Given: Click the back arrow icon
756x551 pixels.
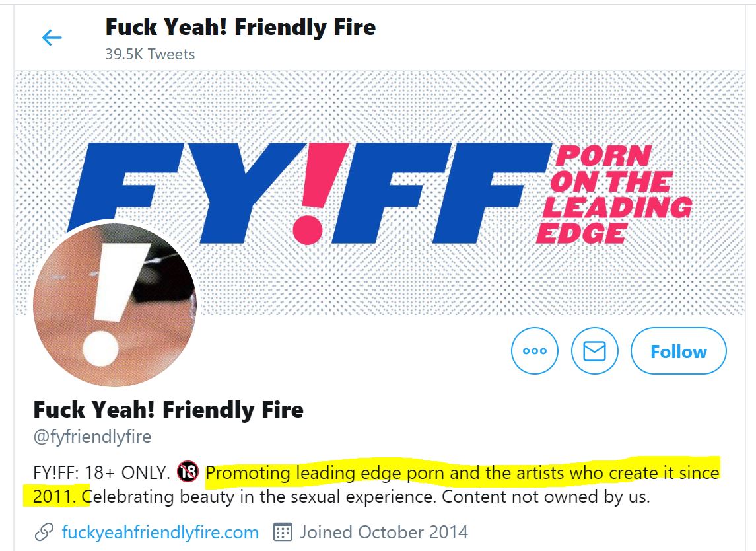Looking at the screenshot, I should 52,38.
